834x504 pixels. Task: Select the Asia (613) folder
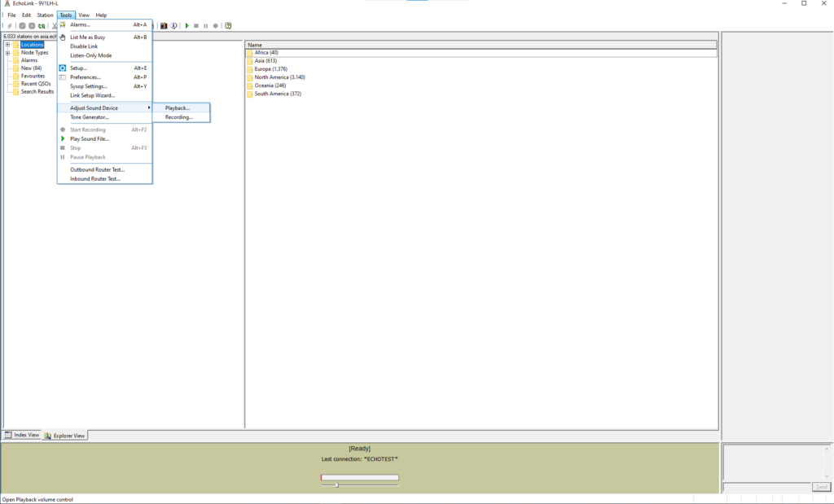266,60
